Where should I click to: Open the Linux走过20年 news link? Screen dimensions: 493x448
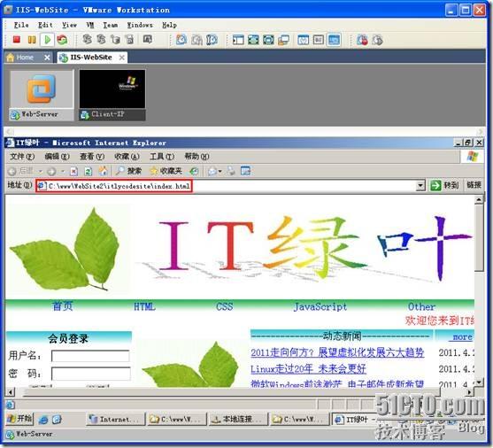coord(308,368)
